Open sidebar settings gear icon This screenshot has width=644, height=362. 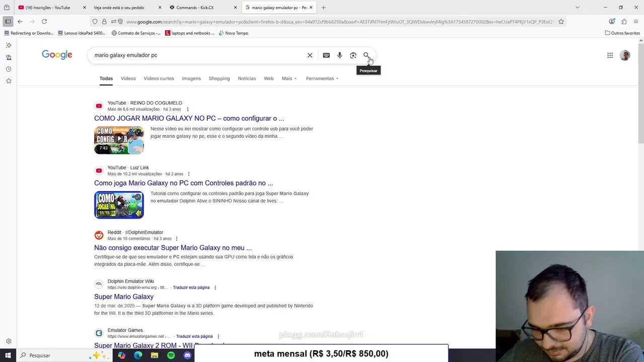[9, 341]
